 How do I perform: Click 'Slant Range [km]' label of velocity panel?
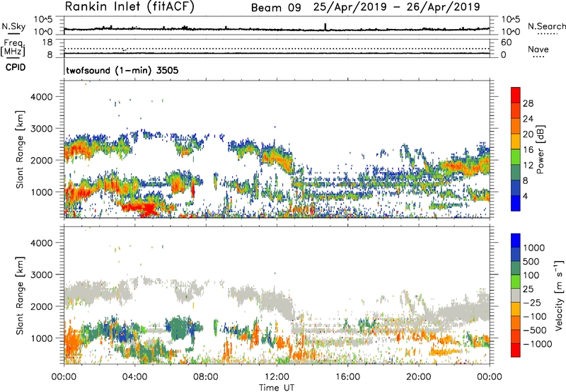coord(21,295)
